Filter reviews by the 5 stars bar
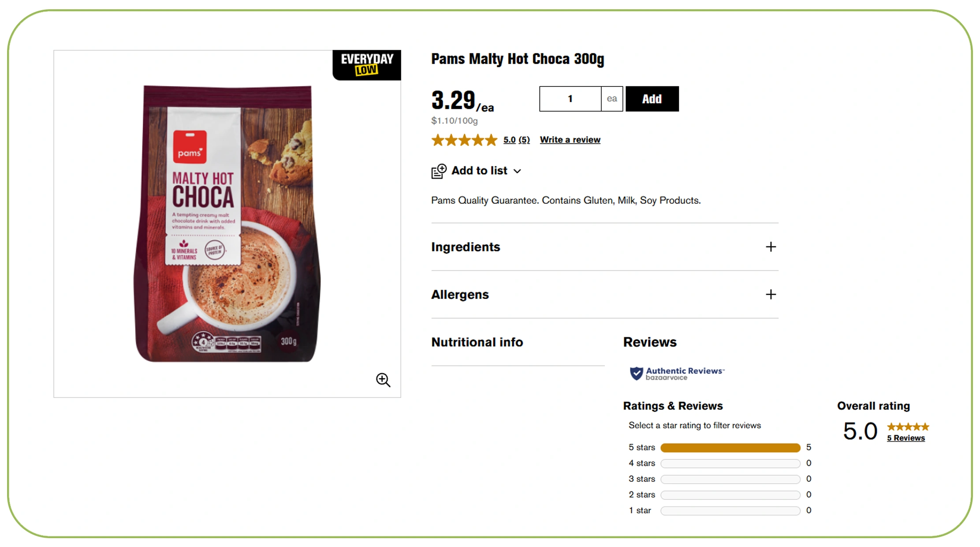 pyautogui.click(x=730, y=448)
